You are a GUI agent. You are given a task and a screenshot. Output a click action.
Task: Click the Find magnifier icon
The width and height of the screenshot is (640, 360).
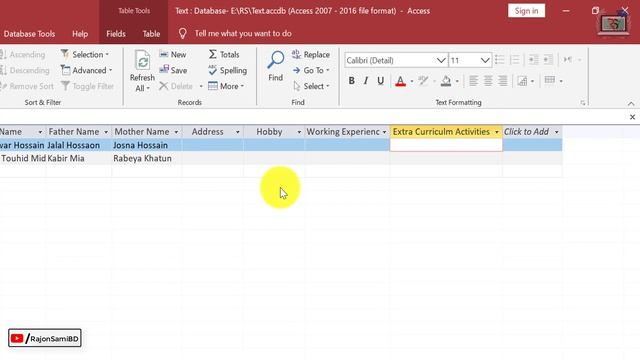[276, 60]
